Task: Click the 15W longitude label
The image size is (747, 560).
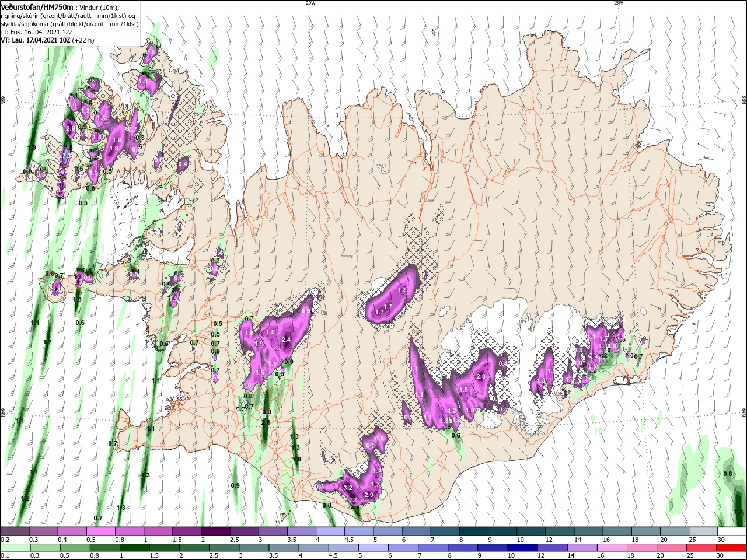Action: 618,3
